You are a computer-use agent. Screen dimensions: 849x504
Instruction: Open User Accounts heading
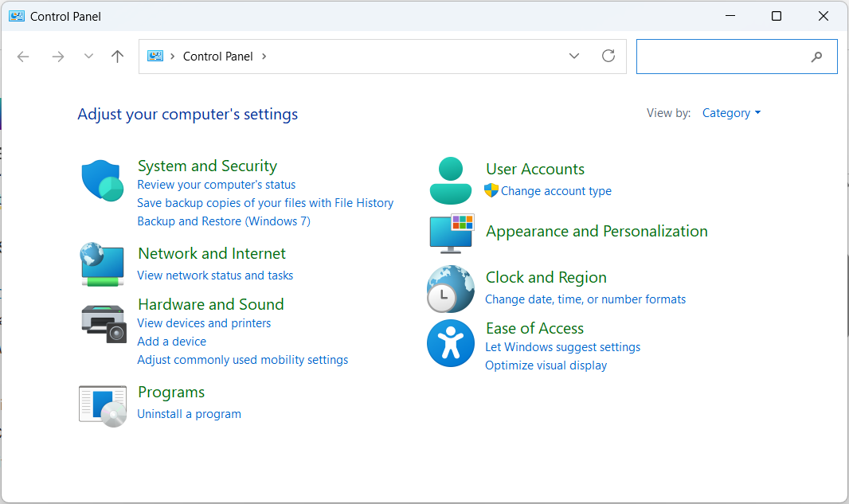point(535,169)
